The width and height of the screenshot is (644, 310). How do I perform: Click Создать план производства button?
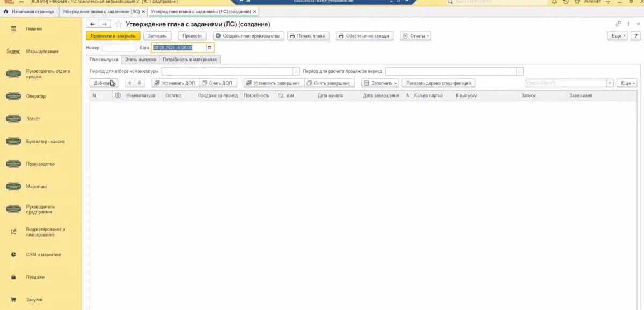(248, 36)
